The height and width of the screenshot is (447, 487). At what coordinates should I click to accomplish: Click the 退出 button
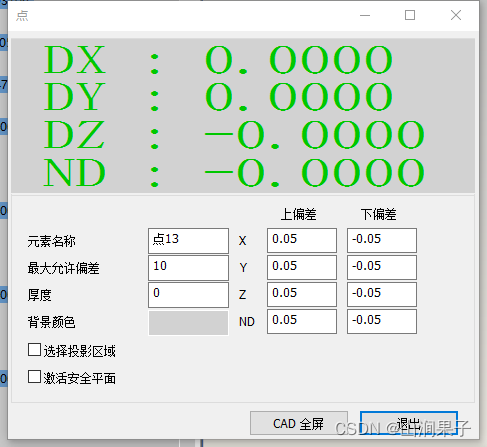click(409, 423)
